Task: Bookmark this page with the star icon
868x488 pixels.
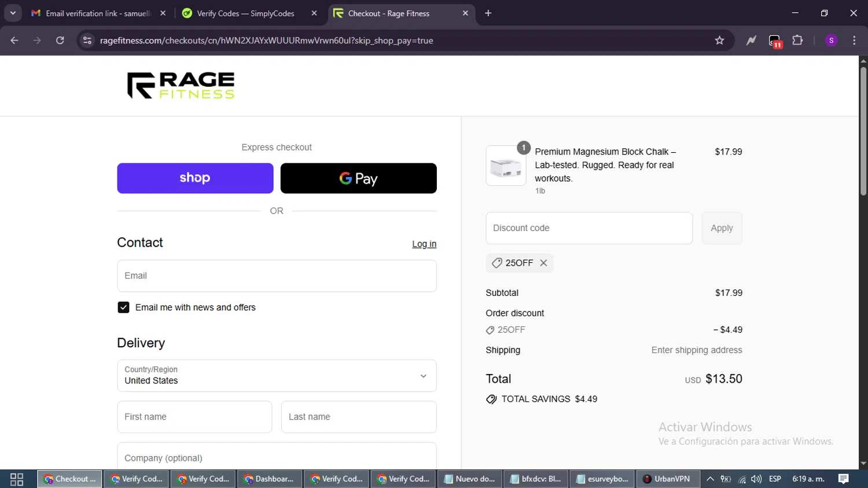Action: click(719, 41)
